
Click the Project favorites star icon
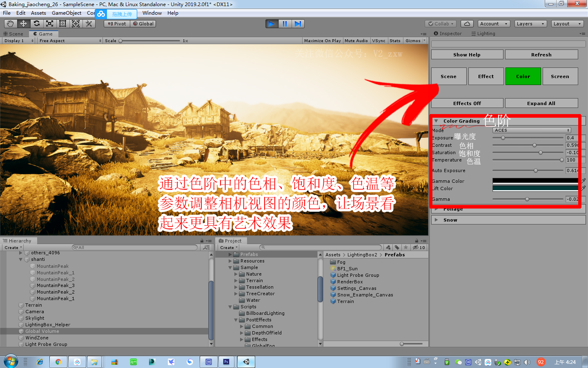click(x=405, y=247)
